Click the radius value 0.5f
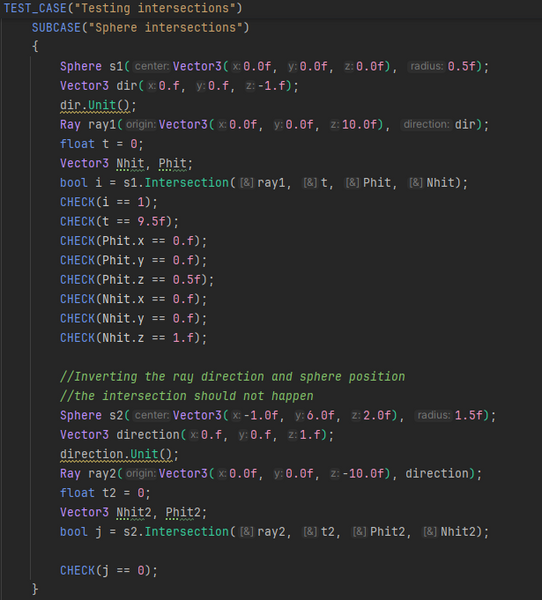Screen dimensions: 542x600 coord(462,67)
